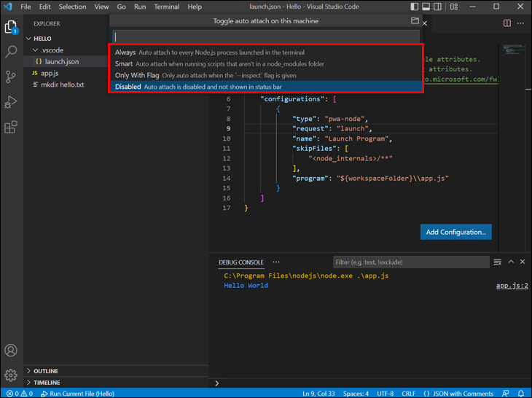Select Only With Flag auto attach option
Image resolution: width=532 pixels, height=398 pixels.
137,75
